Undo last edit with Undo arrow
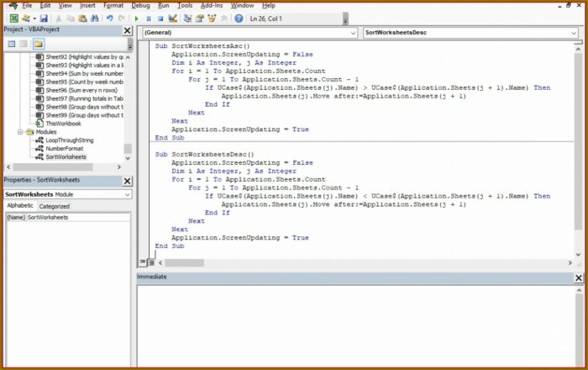Viewport: 588px width, 370px height. pos(109,18)
